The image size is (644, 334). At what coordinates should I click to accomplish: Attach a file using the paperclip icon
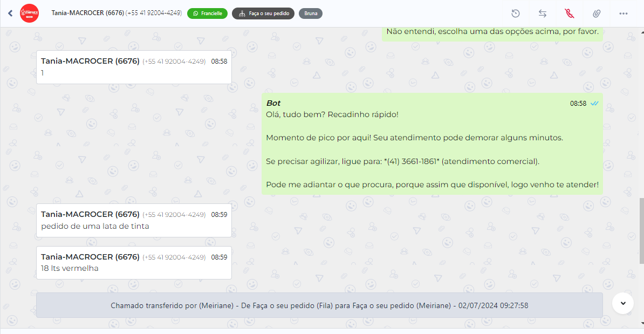(x=596, y=13)
